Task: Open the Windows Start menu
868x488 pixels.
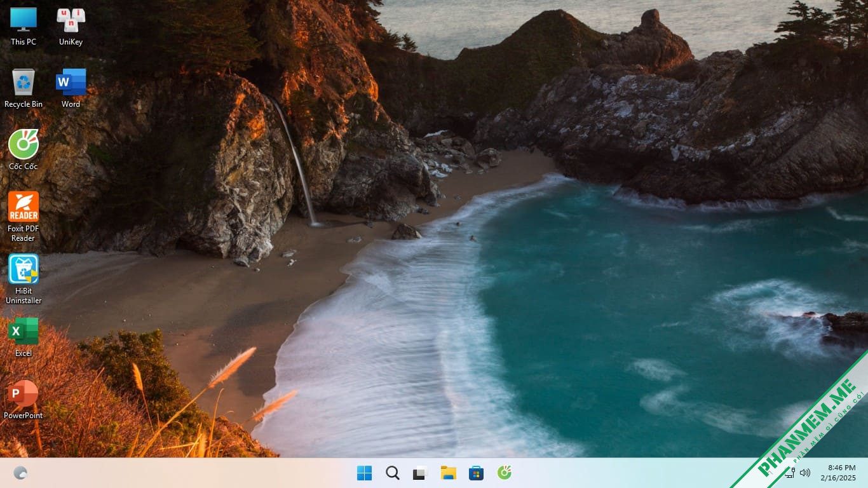Action: [364, 473]
